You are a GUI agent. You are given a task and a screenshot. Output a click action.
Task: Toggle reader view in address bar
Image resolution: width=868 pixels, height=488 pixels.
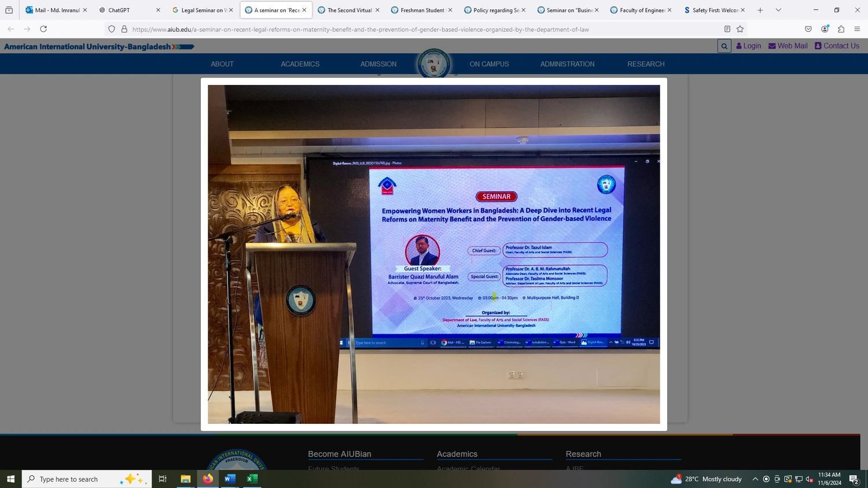pyautogui.click(x=727, y=29)
